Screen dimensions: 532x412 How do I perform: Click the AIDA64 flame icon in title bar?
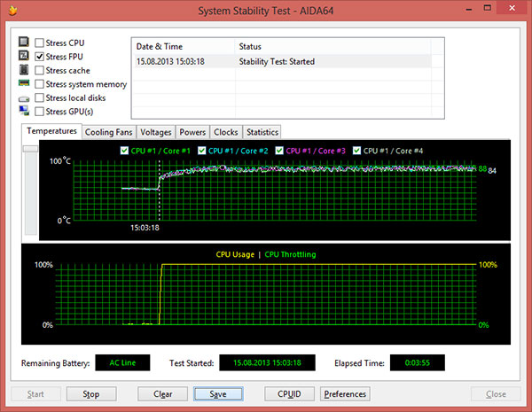[12, 11]
